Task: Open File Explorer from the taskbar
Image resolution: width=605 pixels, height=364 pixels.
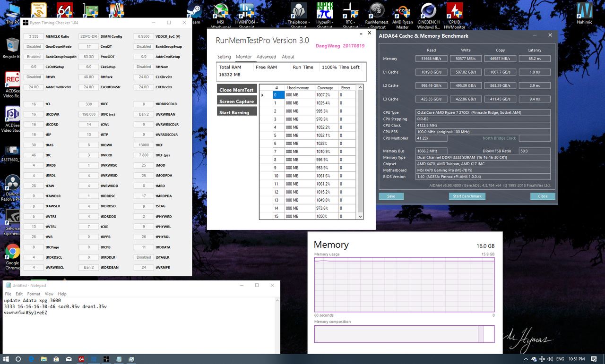Action: click(x=44, y=359)
